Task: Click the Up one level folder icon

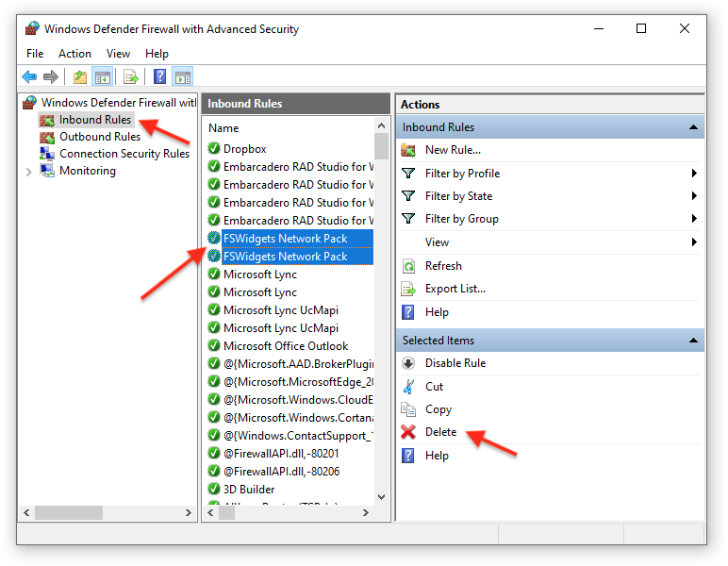Action: [80, 76]
